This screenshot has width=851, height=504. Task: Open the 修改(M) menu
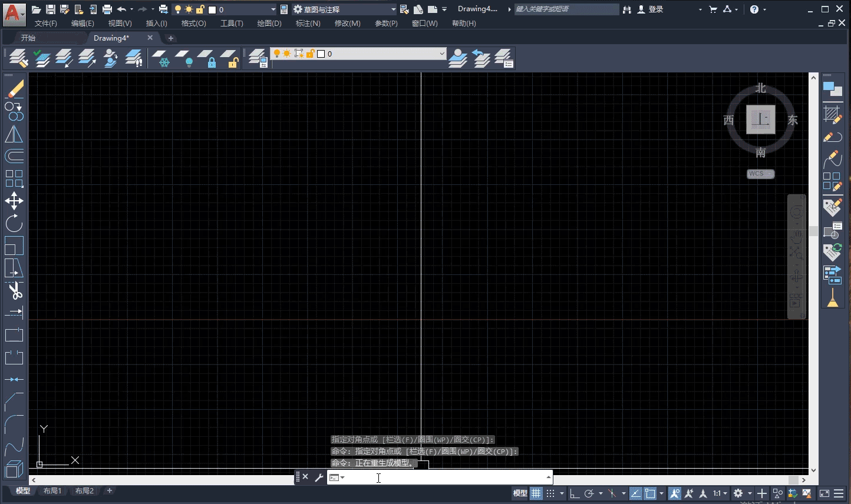click(347, 24)
